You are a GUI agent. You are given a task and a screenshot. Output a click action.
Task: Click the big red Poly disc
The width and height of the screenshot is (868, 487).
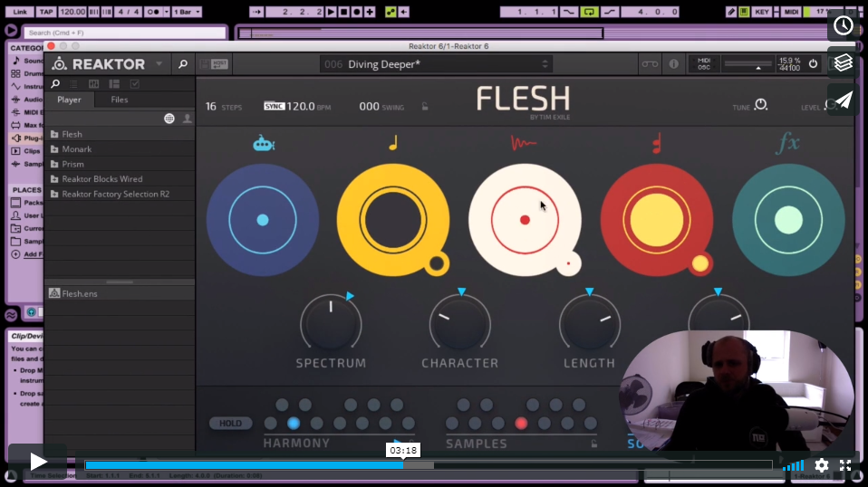(657, 220)
